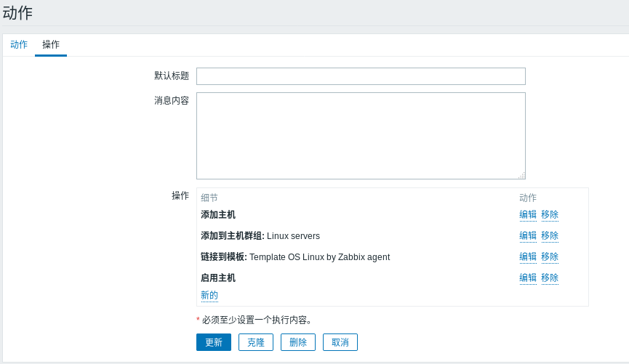629x364 pixels.
Task: Select the 操作 tab
Action: coord(51,44)
